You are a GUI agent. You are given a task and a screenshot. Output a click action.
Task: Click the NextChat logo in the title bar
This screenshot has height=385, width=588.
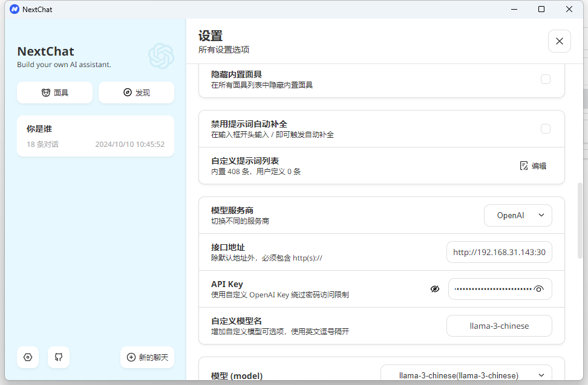15,9
